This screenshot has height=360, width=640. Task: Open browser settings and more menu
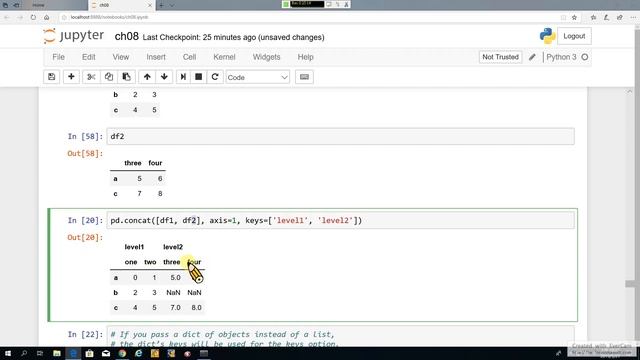coord(633,17)
